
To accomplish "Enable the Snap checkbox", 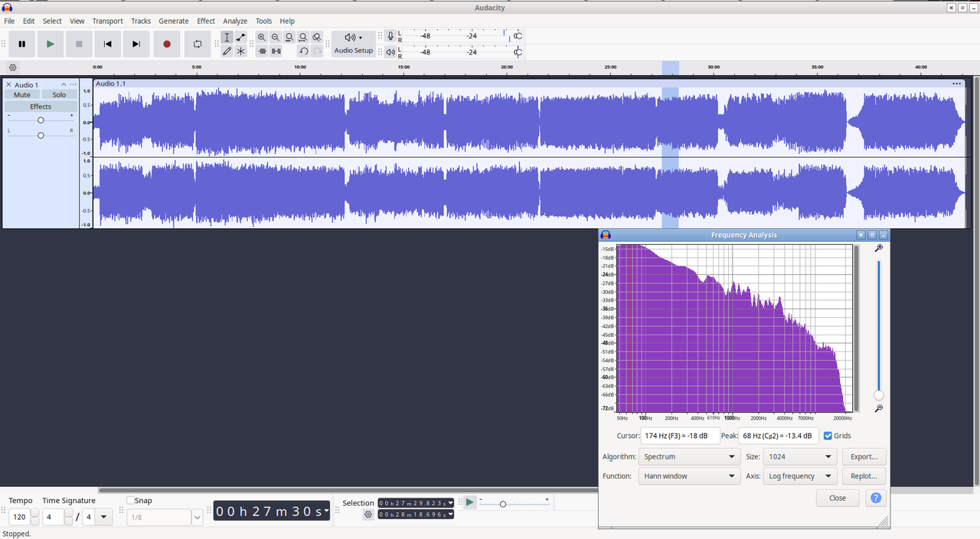I will (131, 501).
